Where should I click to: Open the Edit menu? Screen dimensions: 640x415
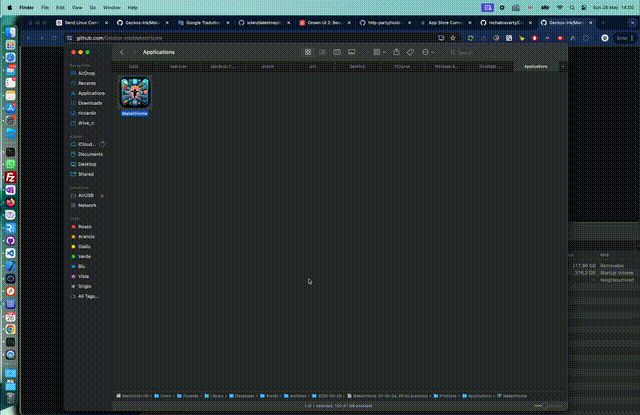coord(60,7)
